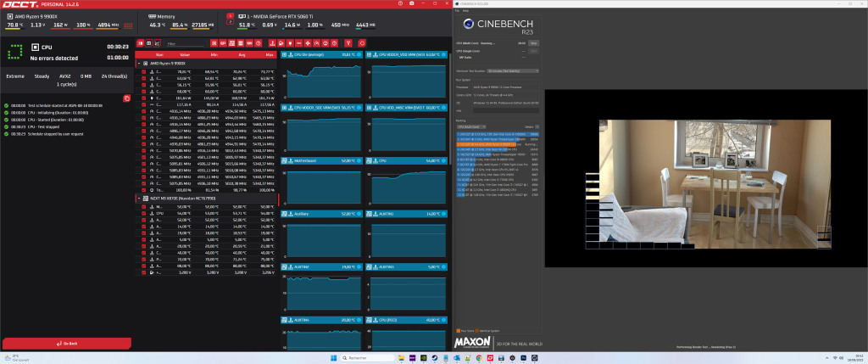Click the Go Back button in OCCT
This screenshot has height=364, width=868.
[x=67, y=344]
